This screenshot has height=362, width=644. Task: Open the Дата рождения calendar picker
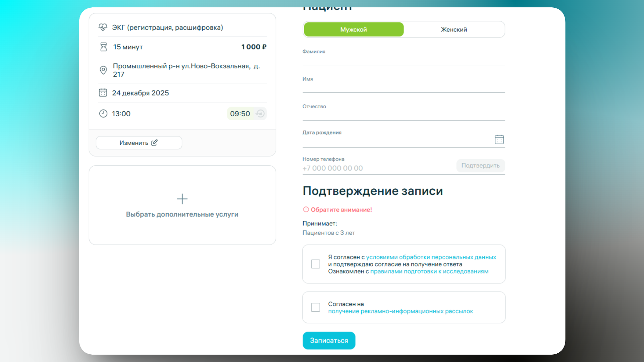tap(499, 139)
